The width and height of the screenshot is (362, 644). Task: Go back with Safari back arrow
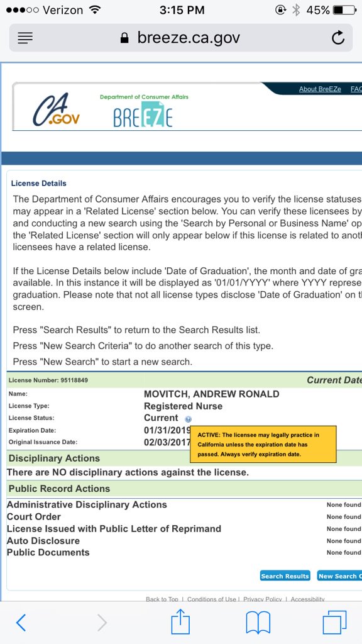coord(21,623)
